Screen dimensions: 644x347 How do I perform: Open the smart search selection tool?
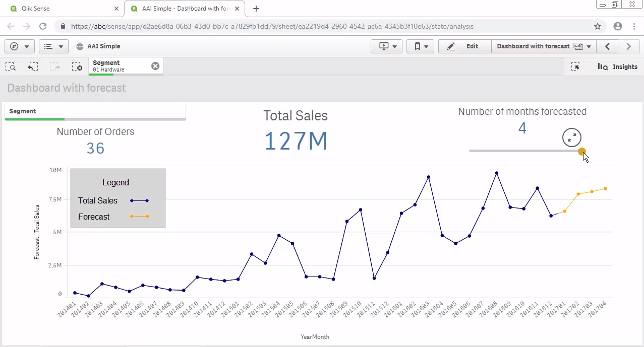pyautogui.click(x=11, y=66)
